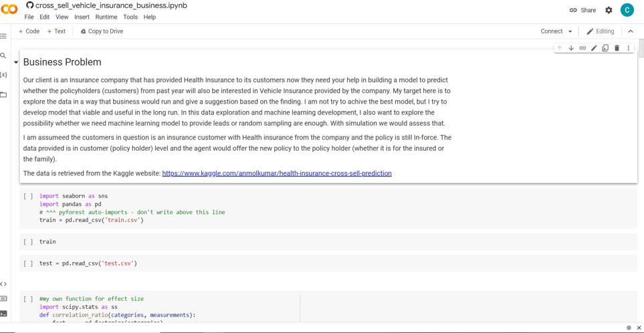Delete the Business Problem cell
This screenshot has width=644, height=333.
(617, 48)
